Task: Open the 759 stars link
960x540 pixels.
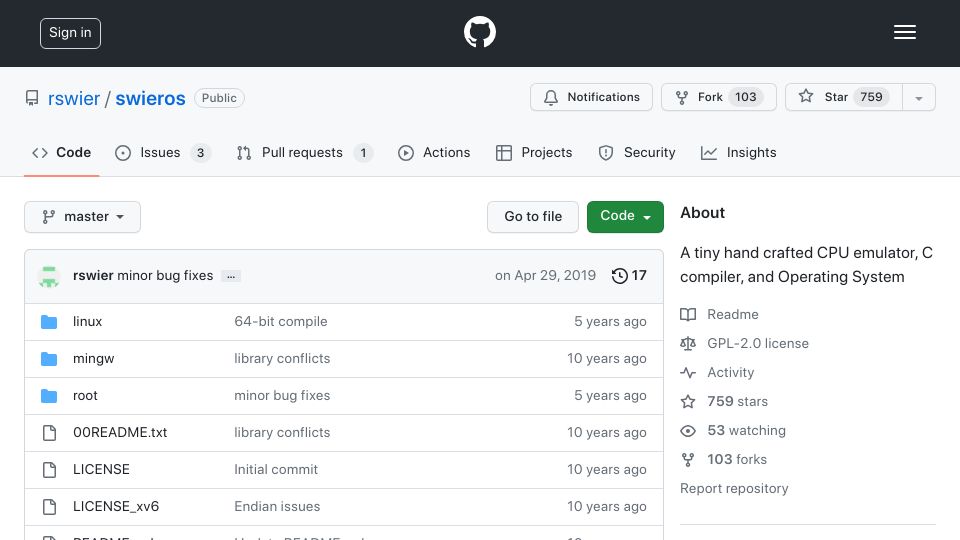Action: [737, 401]
